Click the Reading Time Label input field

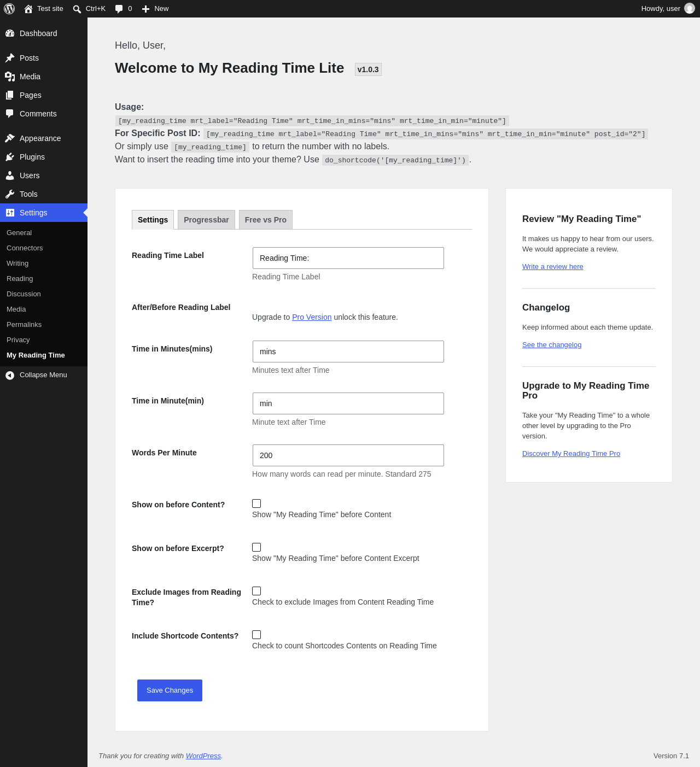[x=348, y=258]
